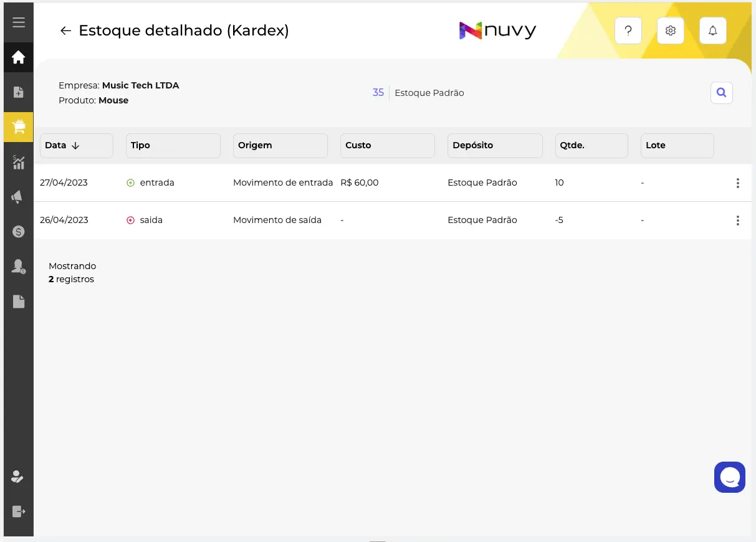This screenshot has width=756, height=542.
Task: Go back using the arrow beside title
Action: click(65, 31)
